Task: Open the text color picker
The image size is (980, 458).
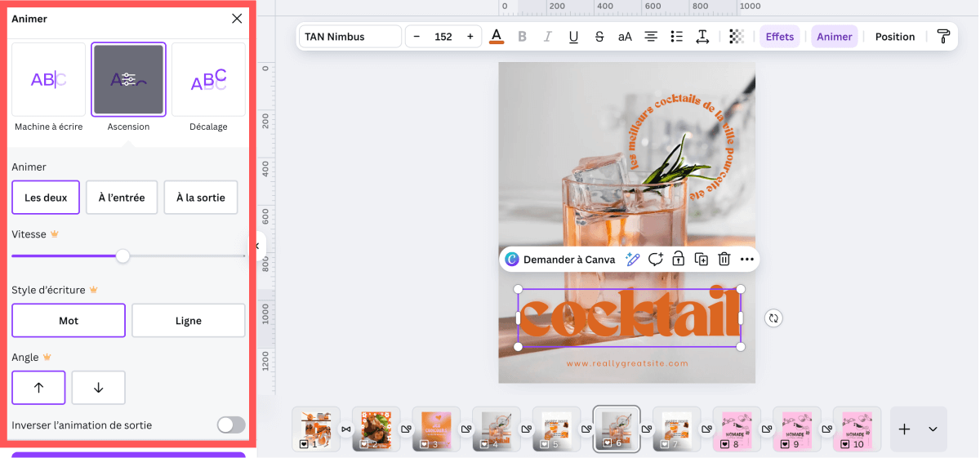Action: click(497, 37)
